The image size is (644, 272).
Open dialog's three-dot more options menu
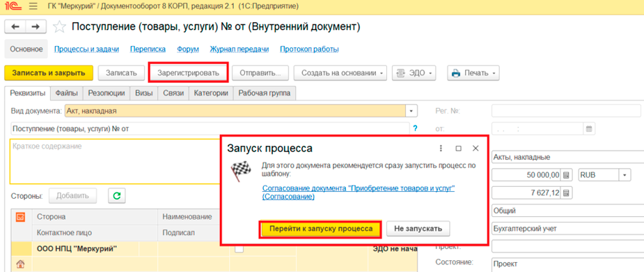click(x=441, y=148)
